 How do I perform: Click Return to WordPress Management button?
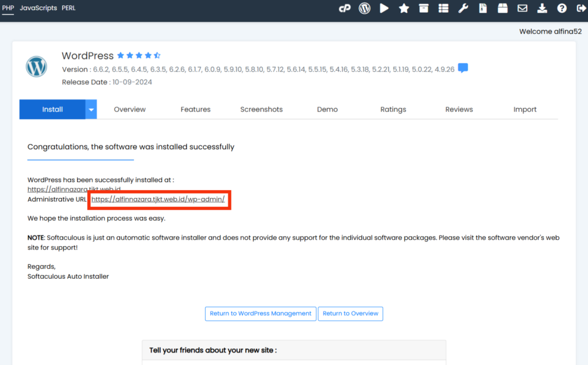[260, 313]
